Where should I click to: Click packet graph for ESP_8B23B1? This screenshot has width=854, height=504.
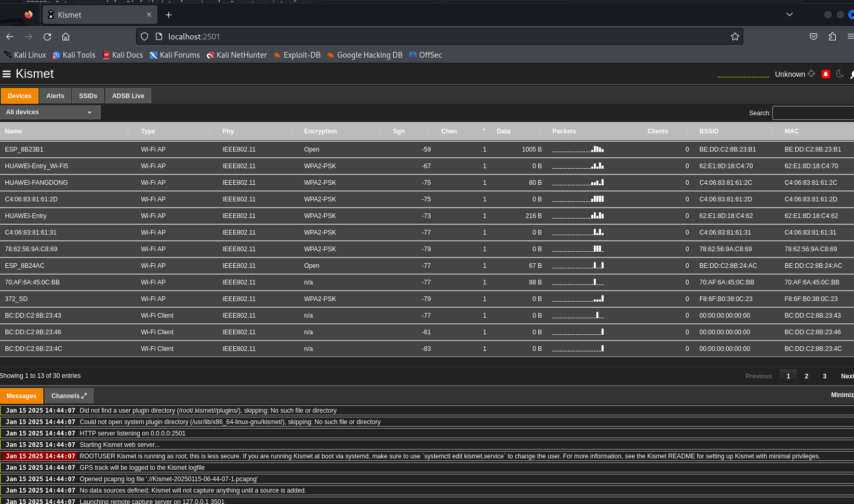click(578, 149)
